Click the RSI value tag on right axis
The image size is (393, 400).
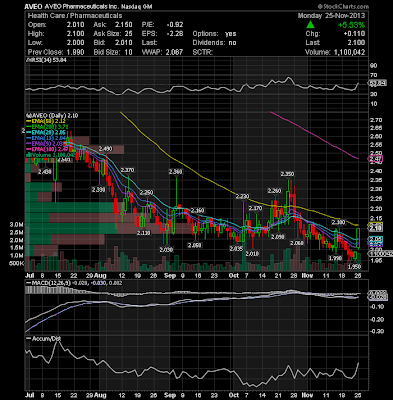377,83
